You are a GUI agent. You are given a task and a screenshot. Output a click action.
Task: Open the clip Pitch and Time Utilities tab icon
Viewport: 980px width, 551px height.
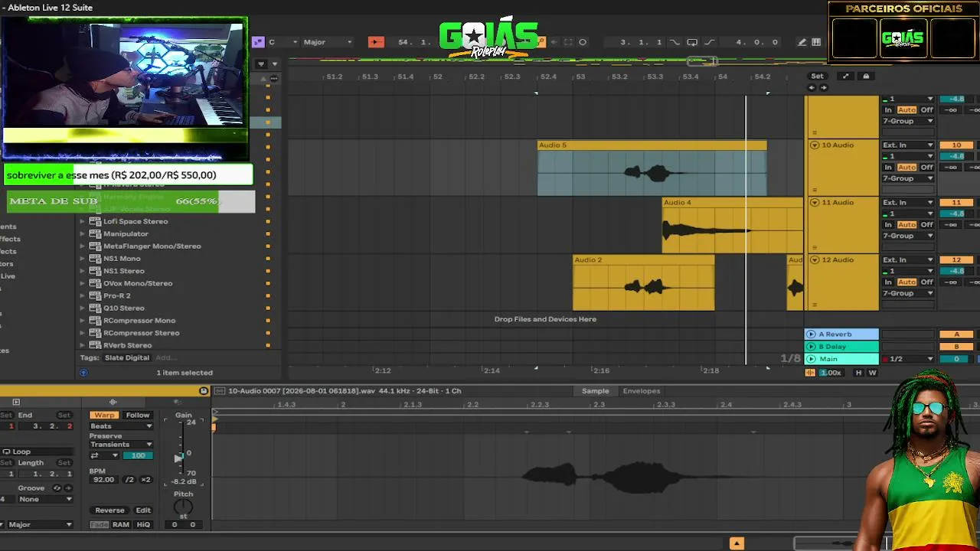point(177,402)
